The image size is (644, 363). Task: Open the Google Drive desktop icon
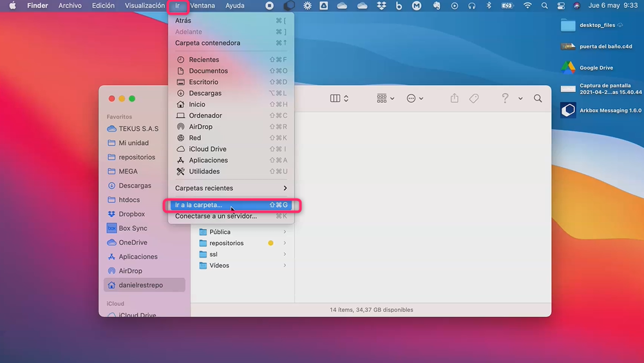(x=568, y=68)
